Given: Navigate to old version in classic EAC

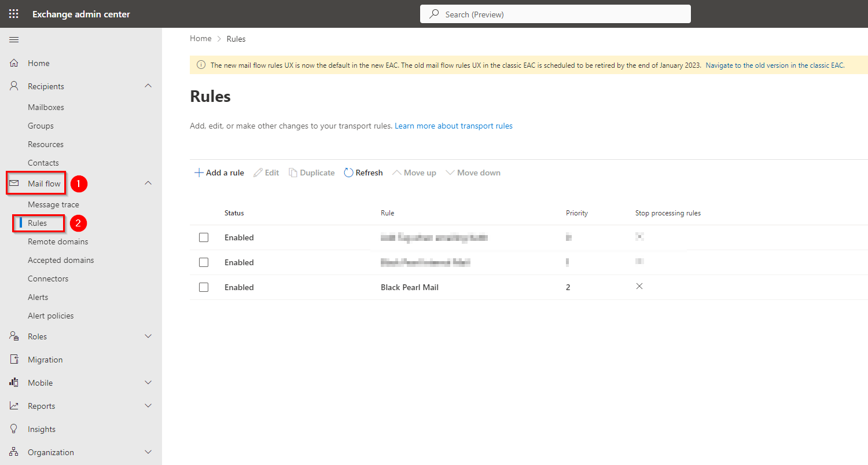Looking at the screenshot, I should pos(775,65).
